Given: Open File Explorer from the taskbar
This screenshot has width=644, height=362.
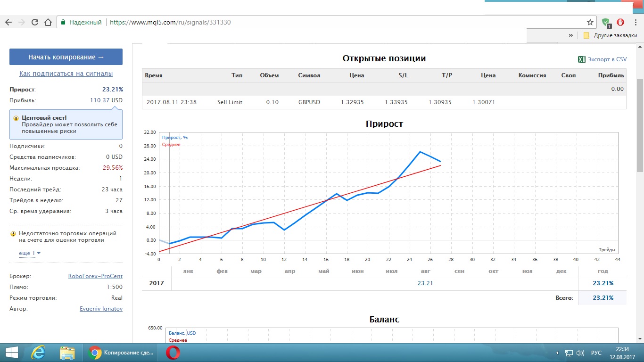Looking at the screenshot, I should [x=67, y=353].
